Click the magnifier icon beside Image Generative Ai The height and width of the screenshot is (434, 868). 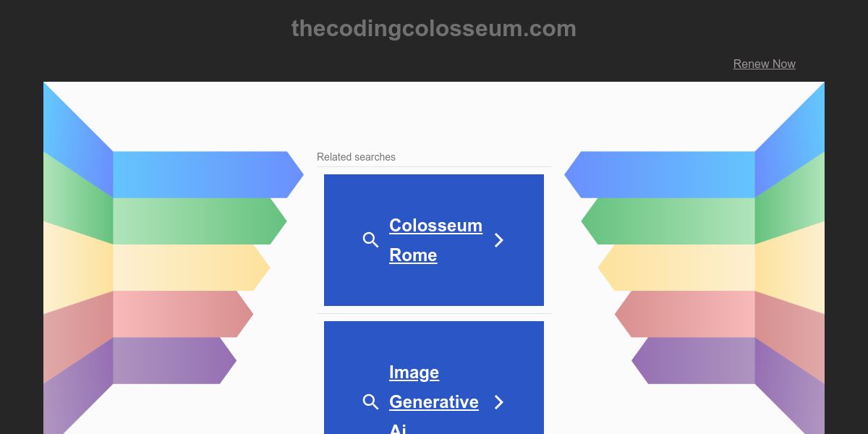370,402
